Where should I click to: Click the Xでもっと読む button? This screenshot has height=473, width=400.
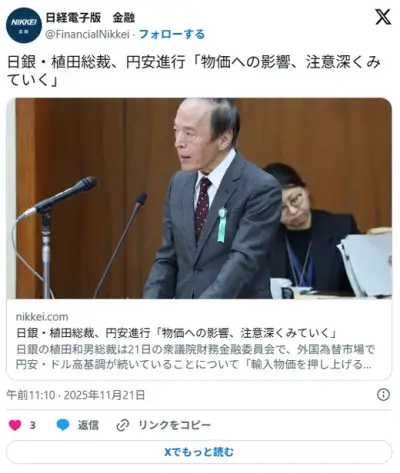point(199,452)
